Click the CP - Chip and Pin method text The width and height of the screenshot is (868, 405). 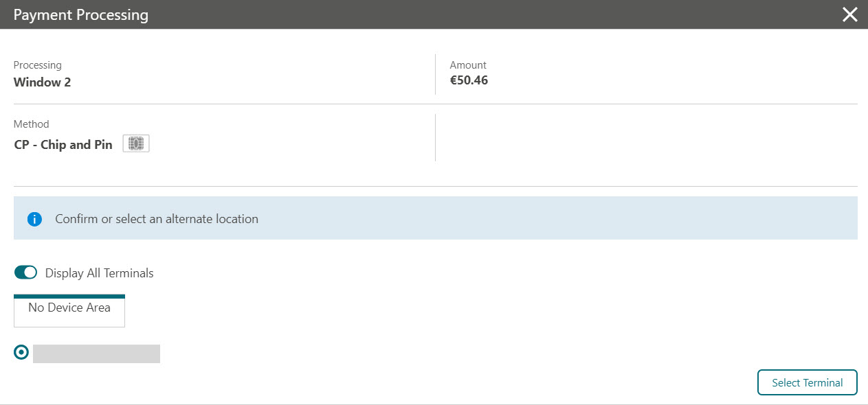click(63, 145)
